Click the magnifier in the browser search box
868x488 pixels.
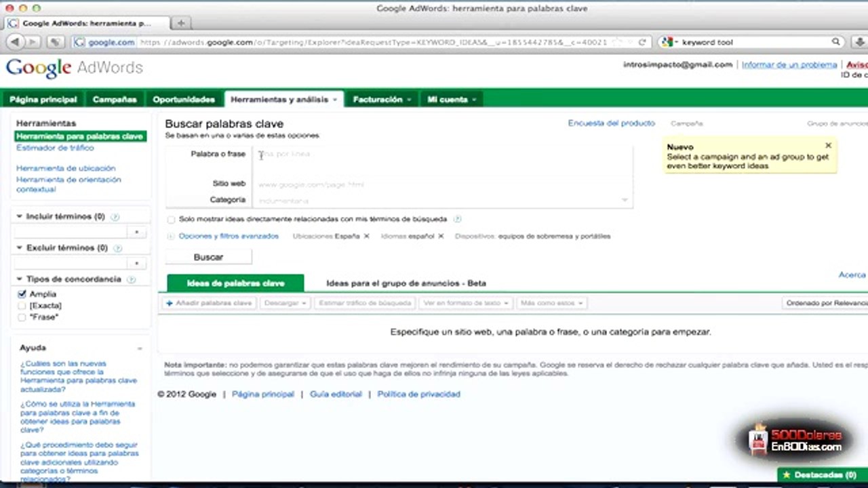coord(836,42)
